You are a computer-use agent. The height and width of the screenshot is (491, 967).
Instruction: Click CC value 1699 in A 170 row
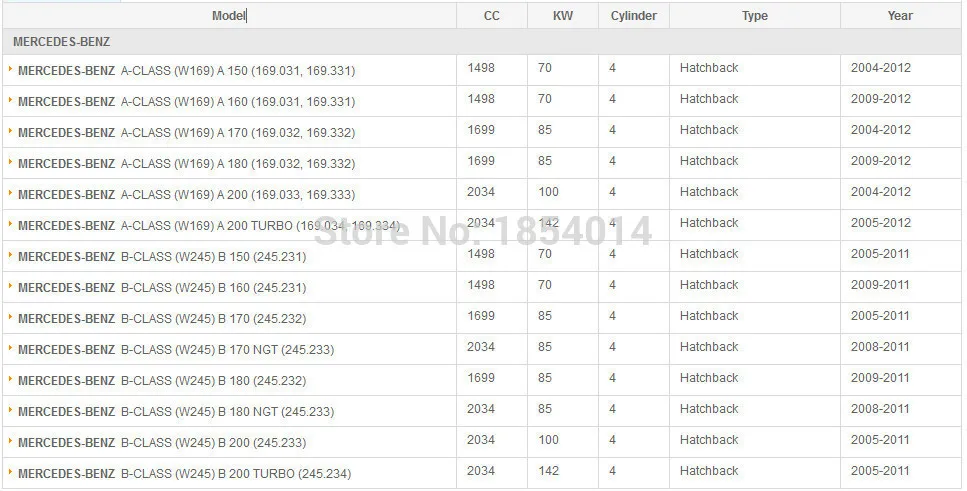coord(481,130)
